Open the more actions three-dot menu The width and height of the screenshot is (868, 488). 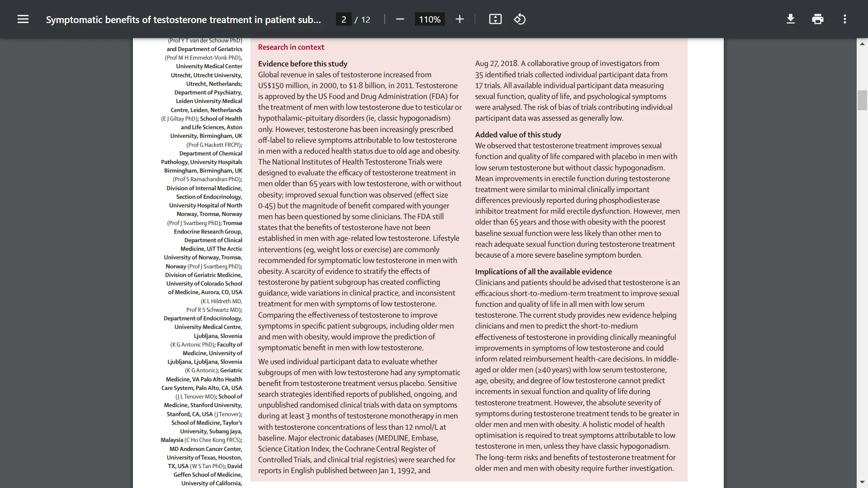[x=844, y=19]
